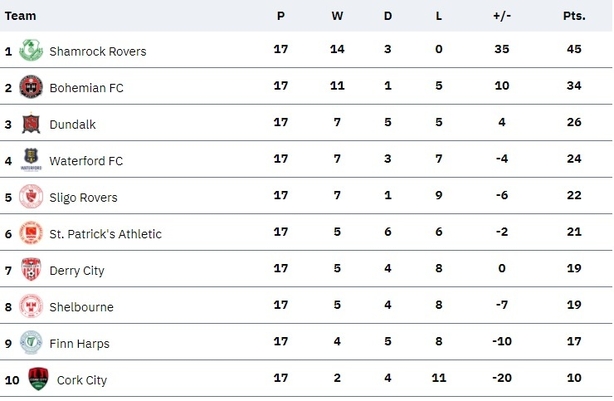Select the Dundalk team name
Viewport: 614px width, 401px height.
pyautogui.click(x=72, y=125)
